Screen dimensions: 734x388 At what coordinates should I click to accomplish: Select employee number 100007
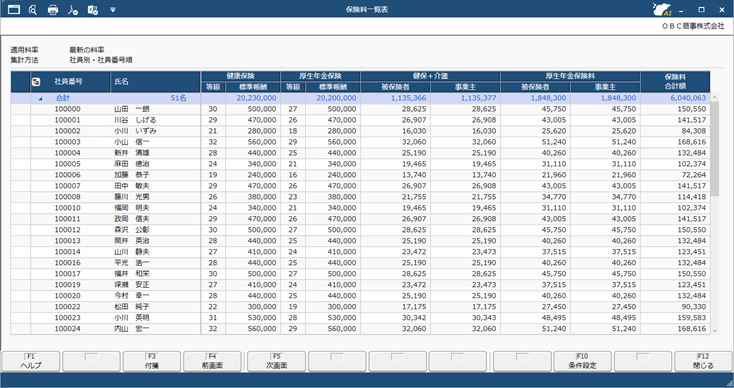67,186
